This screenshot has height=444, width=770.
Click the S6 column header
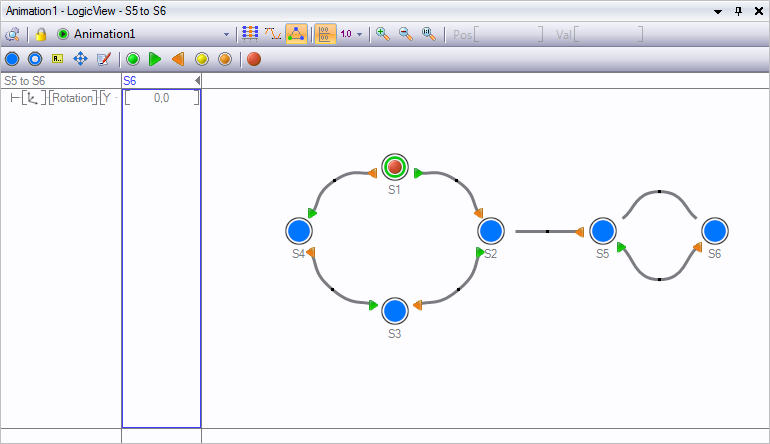[x=160, y=80]
